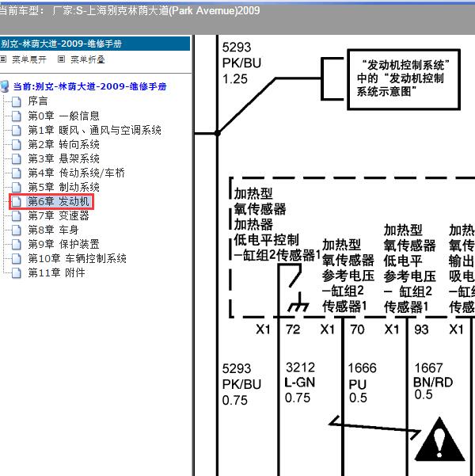Image resolution: width=475 pixels, height=476 pixels.
Task: Click the 加热型氧传感器低电平参考电压 label
Action: click(x=409, y=268)
